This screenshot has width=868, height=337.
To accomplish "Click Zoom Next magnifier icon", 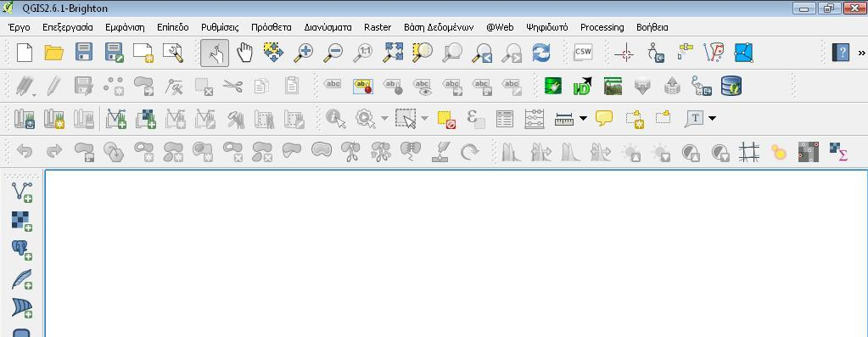I will coord(512,53).
